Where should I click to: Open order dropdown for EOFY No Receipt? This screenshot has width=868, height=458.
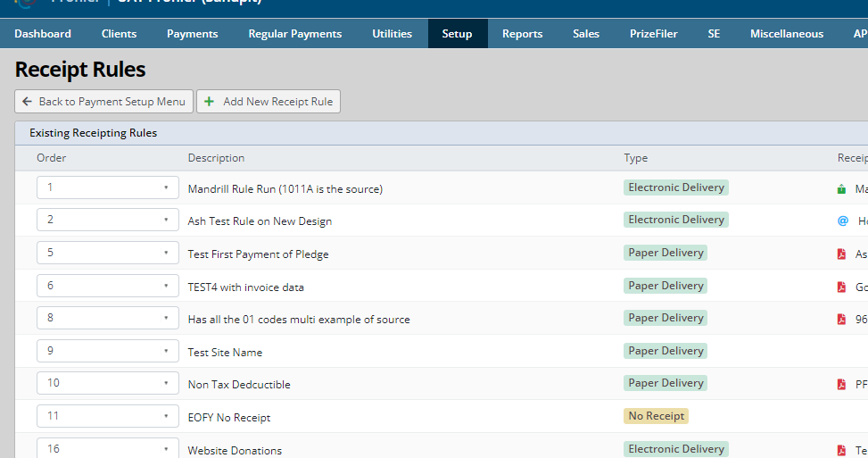(x=108, y=416)
